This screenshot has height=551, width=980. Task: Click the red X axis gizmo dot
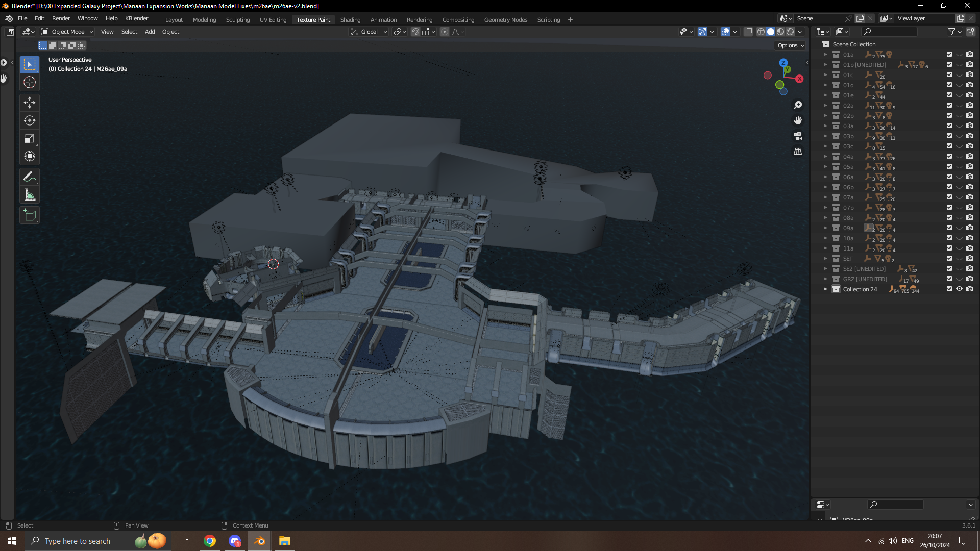coord(799,79)
